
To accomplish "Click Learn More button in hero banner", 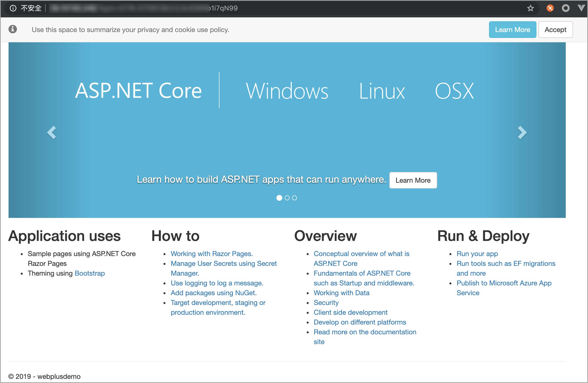I will [413, 180].
